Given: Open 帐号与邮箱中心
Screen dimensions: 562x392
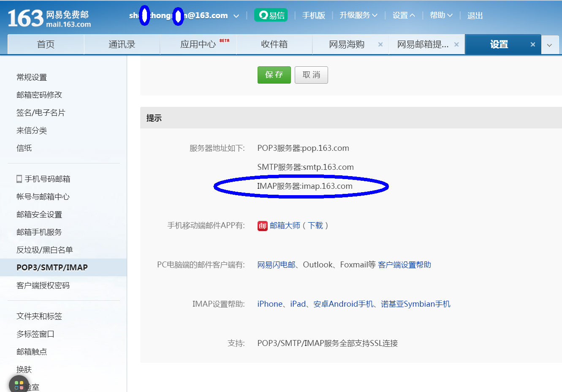Looking at the screenshot, I should click(x=43, y=197).
